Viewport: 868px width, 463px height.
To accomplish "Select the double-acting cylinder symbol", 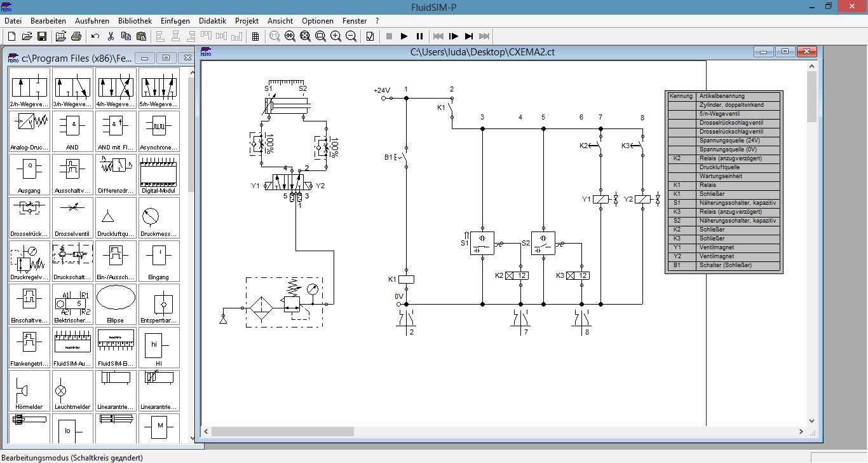I will pyautogui.click(x=286, y=106).
